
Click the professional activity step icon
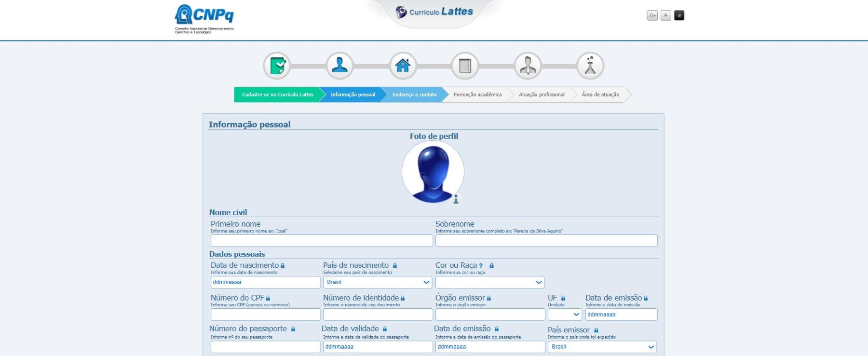pos(528,66)
